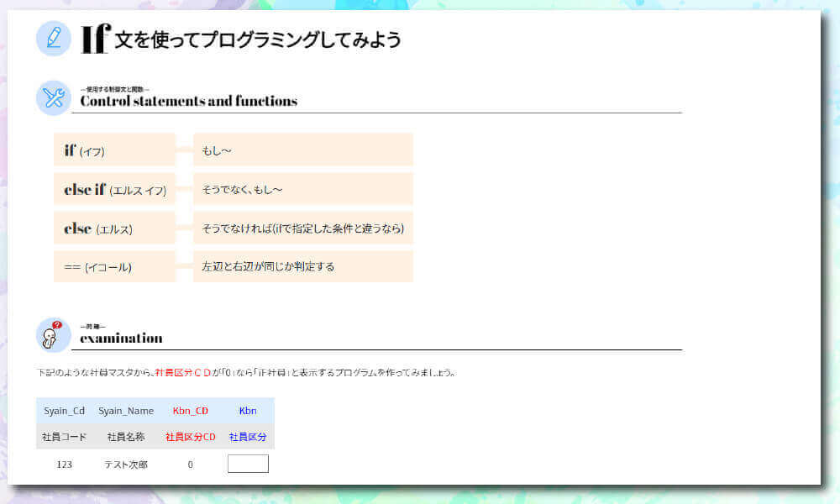840x504 pixels.
Task: Click the 'そうでなければ' description cell
Action: tap(303, 228)
